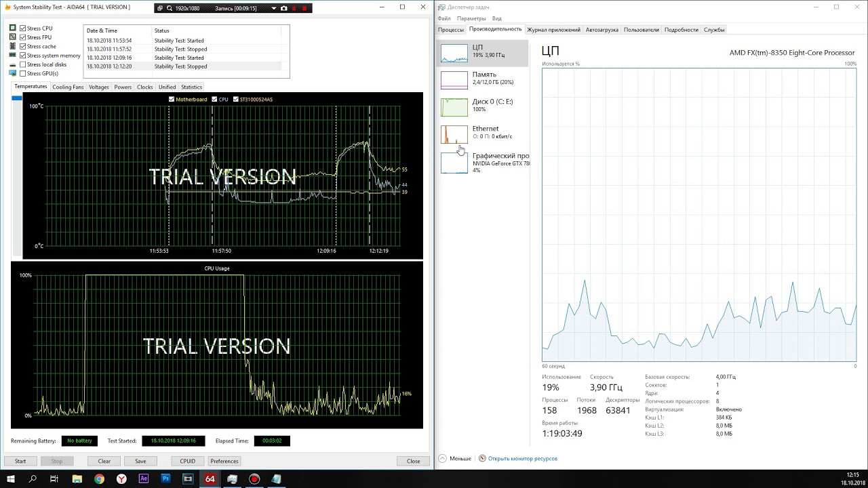This screenshot has width=868, height=488.
Task: Disable the Stress CPU checkbox
Action: [23, 28]
